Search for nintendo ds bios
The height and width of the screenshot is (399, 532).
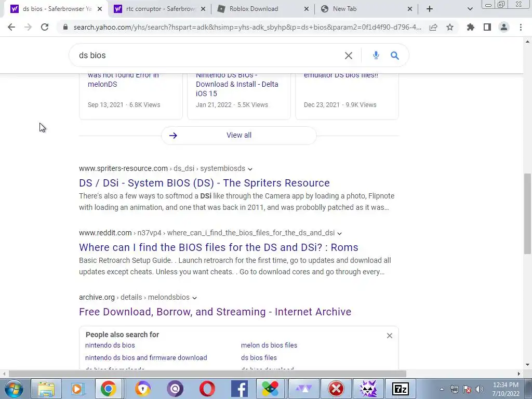pos(110,345)
